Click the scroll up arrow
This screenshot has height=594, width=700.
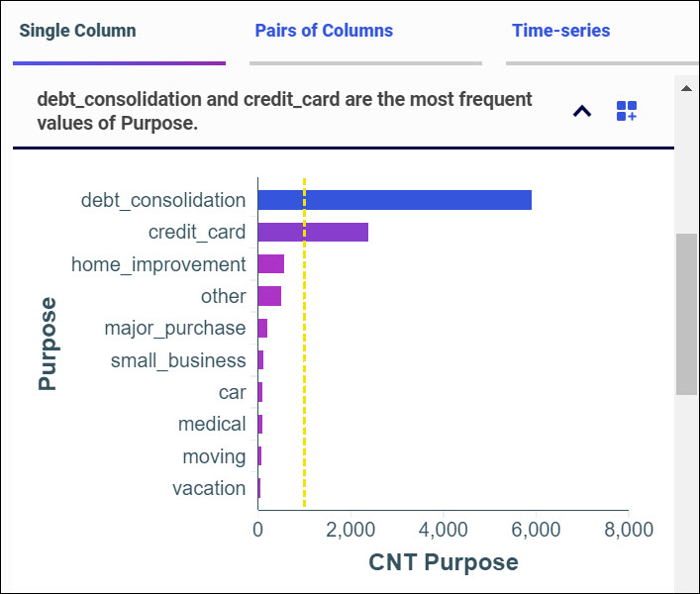[x=686, y=88]
